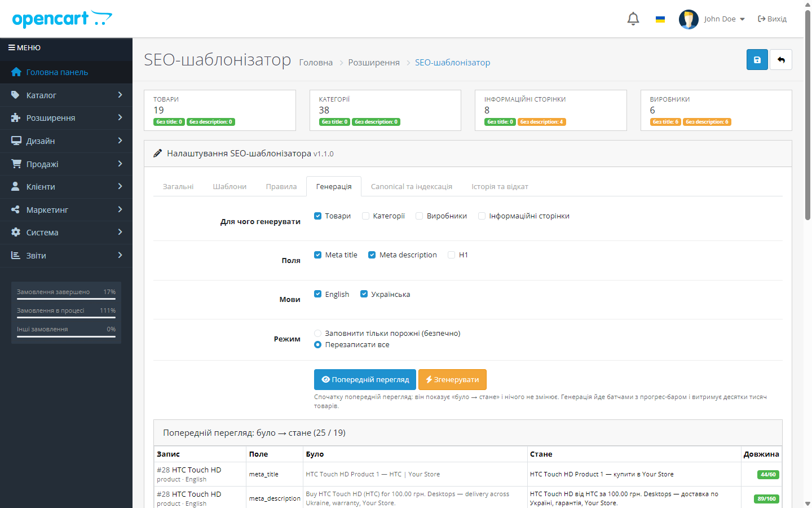Expand the Маркетинг menu chevron
This screenshot has height=508, width=812.
[120, 209]
